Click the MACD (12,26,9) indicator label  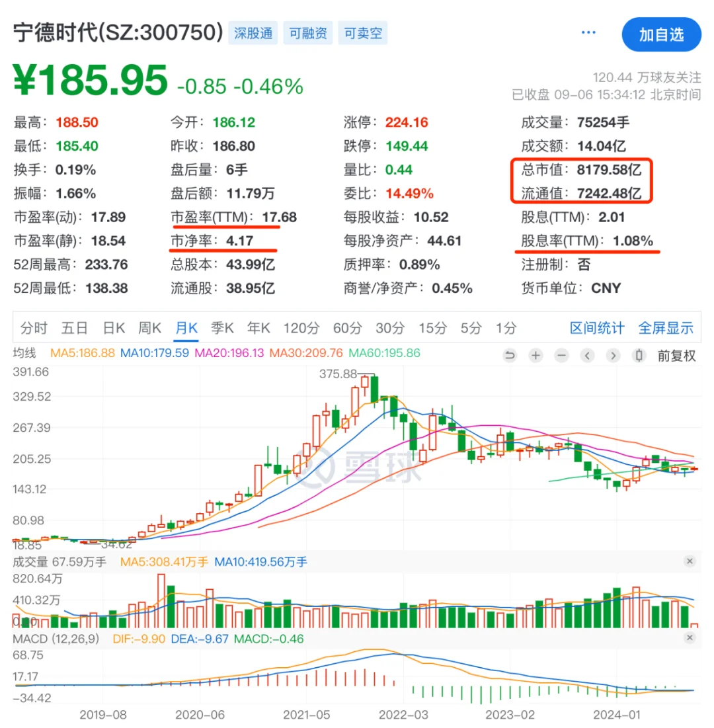click(56, 639)
